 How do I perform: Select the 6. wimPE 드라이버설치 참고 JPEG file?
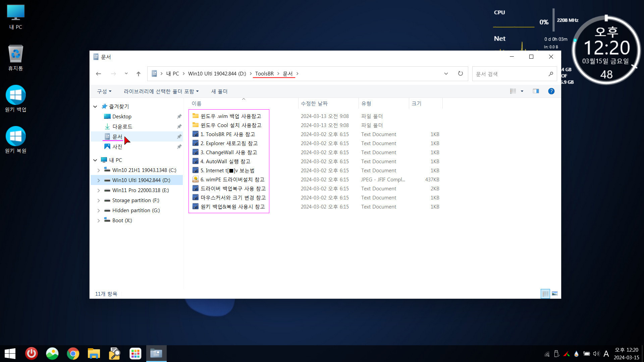click(x=232, y=179)
